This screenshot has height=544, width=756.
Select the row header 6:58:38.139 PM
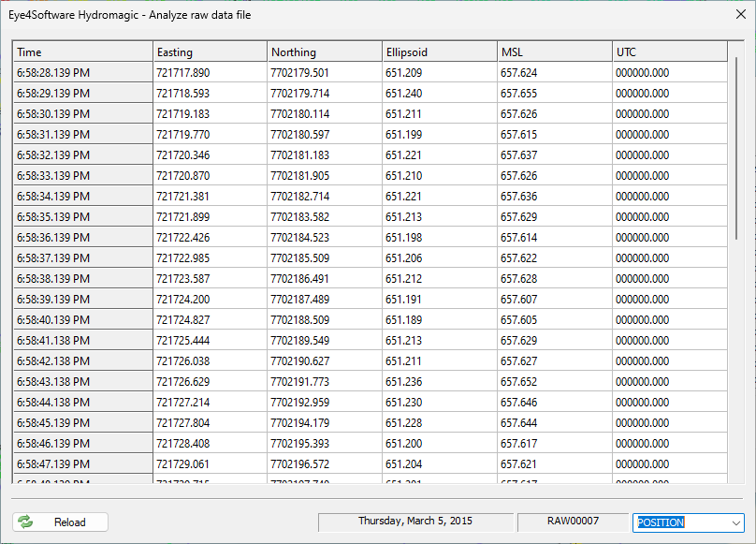click(83, 278)
